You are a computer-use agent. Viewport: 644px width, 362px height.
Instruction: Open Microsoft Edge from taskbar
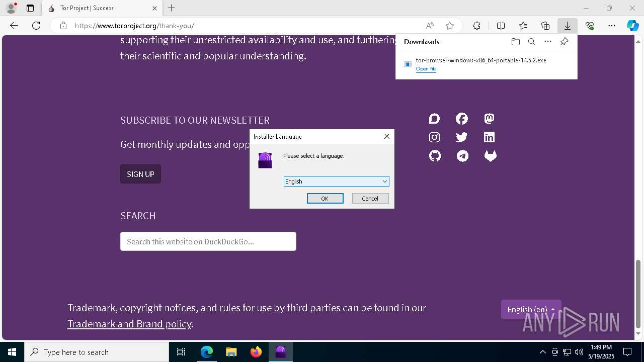207,352
